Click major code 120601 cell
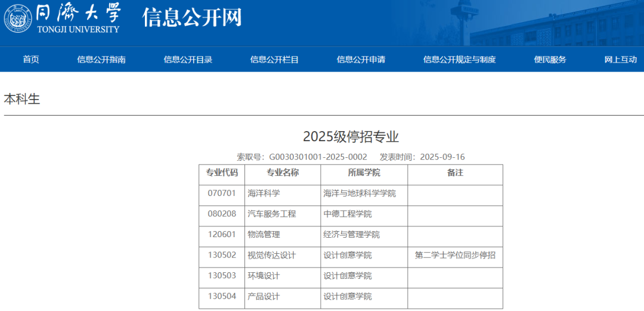This screenshot has width=644, height=311. pyautogui.click(x=222, y=235)
